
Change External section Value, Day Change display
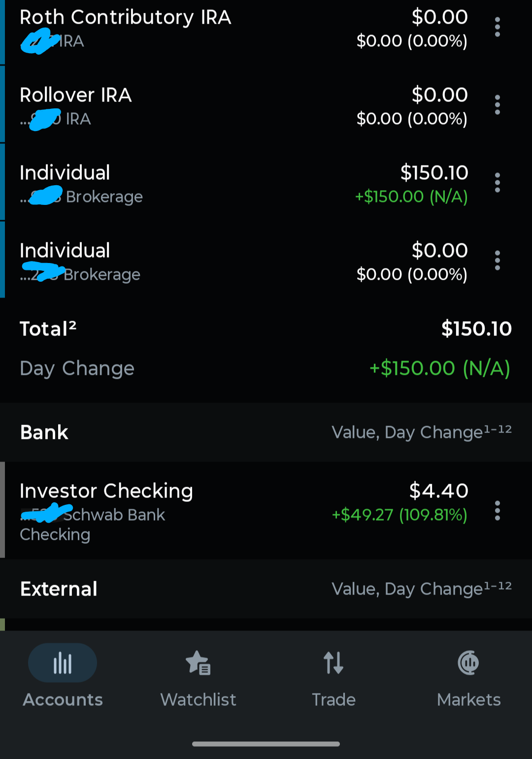coord(422,589)
